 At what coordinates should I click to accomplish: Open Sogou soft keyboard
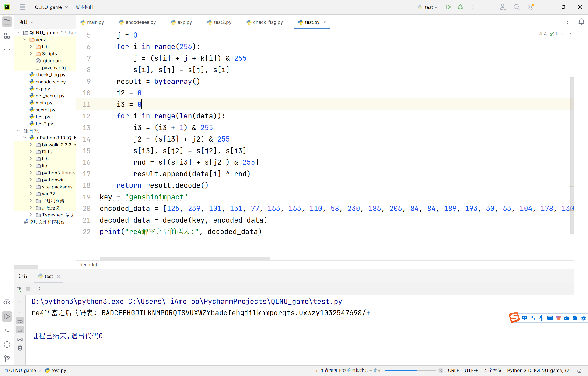coord(550,318)
